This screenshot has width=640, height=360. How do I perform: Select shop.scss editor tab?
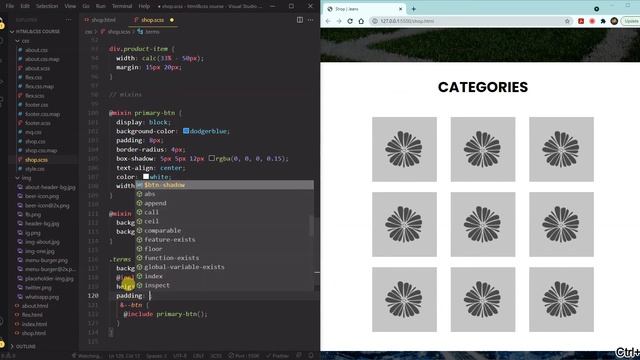click(153, 20)
